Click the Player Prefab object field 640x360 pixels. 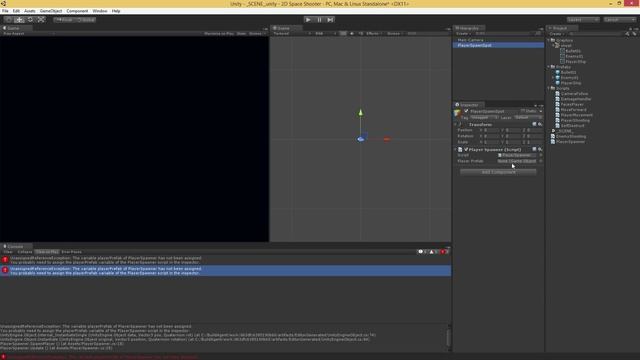coord(517,161)
